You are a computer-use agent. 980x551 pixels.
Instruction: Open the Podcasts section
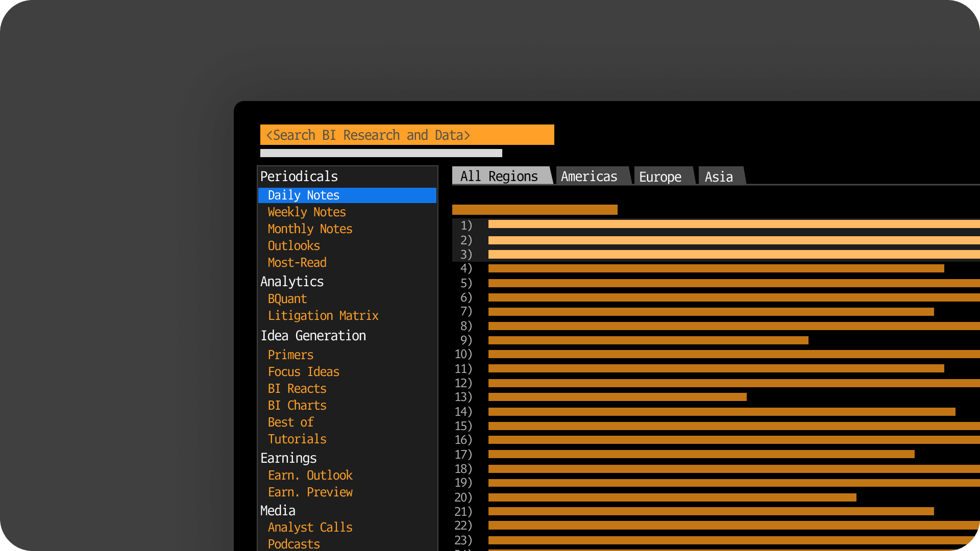click(x=293, y=544)
